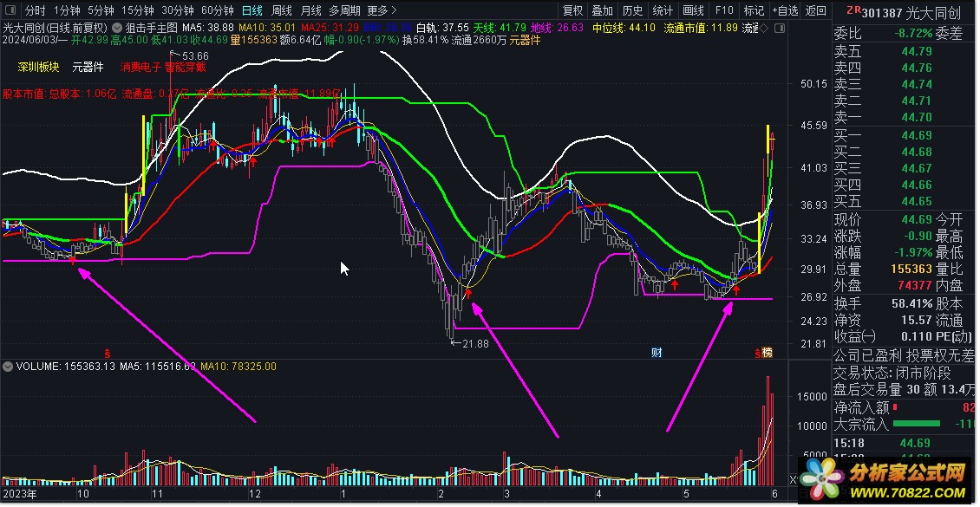Click the 买五 44.65 order book row

tap(904, 202)
